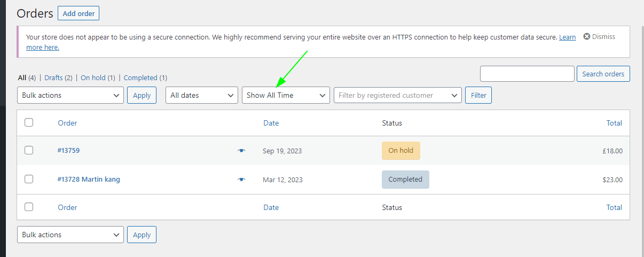Open order #13728 Martin kang
This screenshot has width=644, height=257.
[x=89, y=180]
